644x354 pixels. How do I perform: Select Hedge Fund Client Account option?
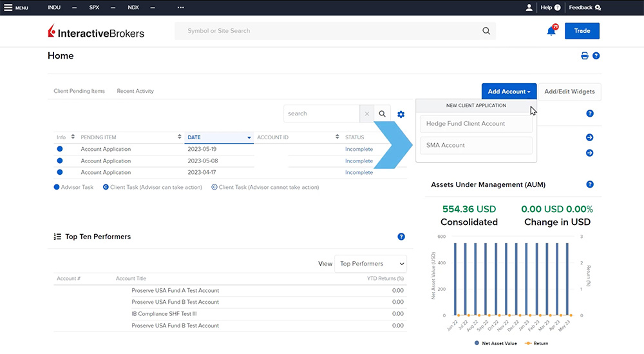point(476,124)
